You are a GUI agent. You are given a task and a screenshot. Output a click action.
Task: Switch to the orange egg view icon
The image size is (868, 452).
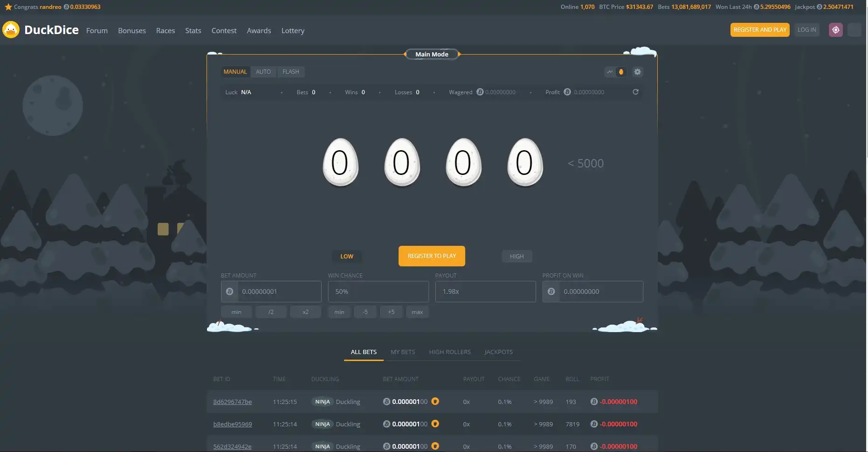[x=621, y=72]
